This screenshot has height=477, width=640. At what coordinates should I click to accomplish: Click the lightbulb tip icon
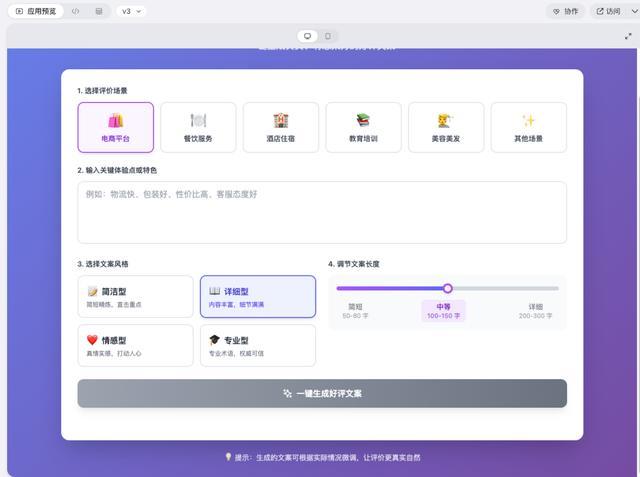coord(229,457)
